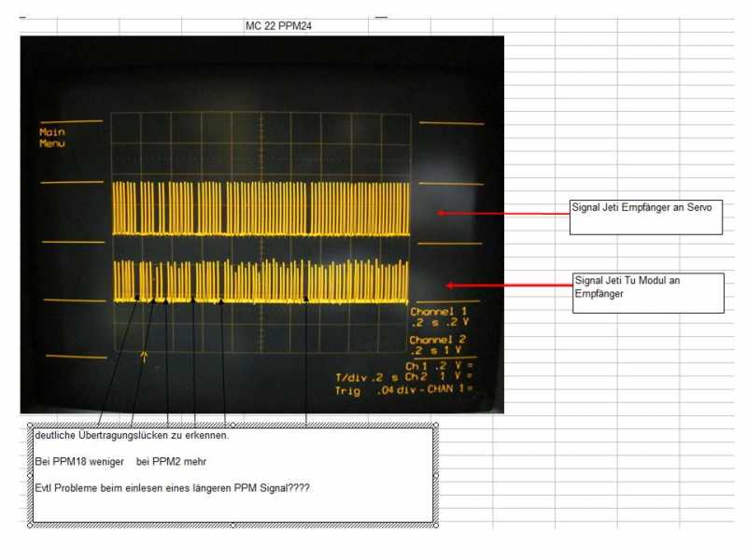The image size is (747, 560).
Task: Click the bottom-right handle of the selected text box
Action: 436,525
